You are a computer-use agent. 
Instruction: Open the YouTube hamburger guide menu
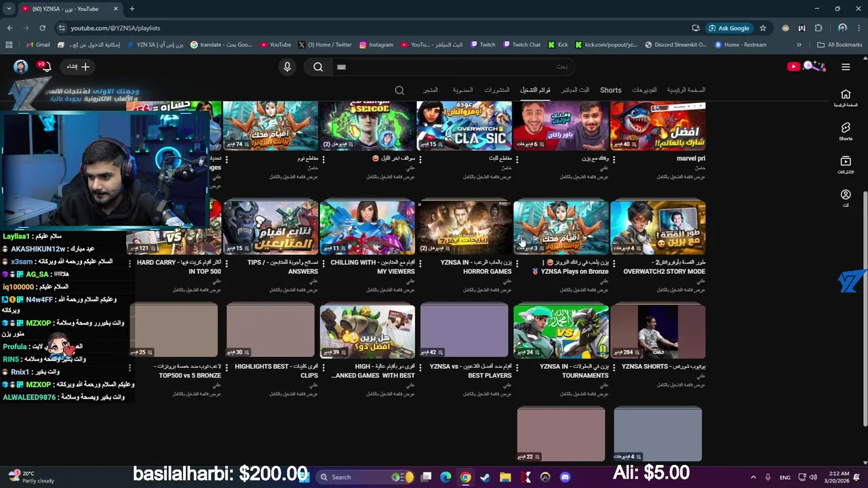coord(846,66)
